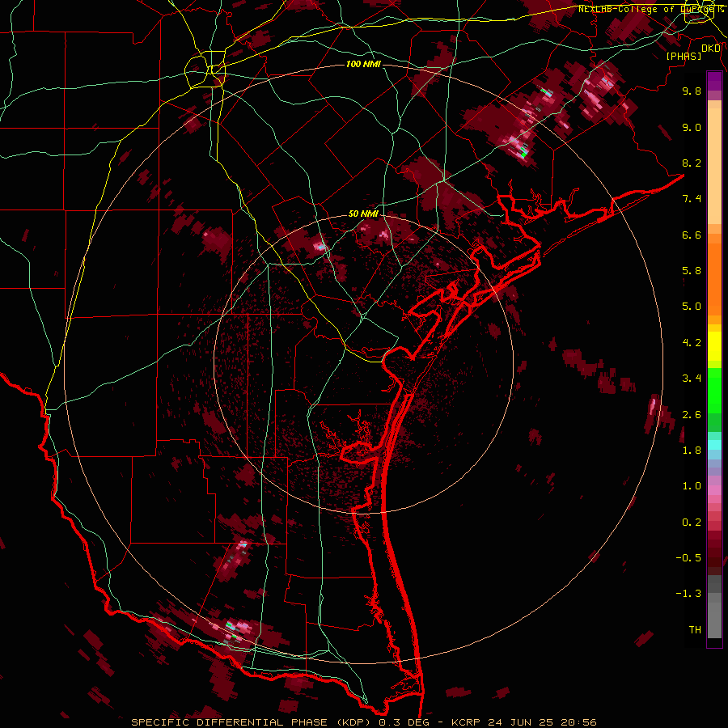
Task: Click the 2.6 scale value
Action: coord(692,415)
